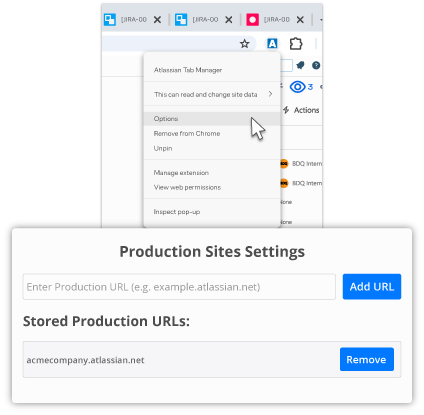This screenshot has width=424, height=415.
Task: Choose Options in the extension menu
Action: (212, 119)
